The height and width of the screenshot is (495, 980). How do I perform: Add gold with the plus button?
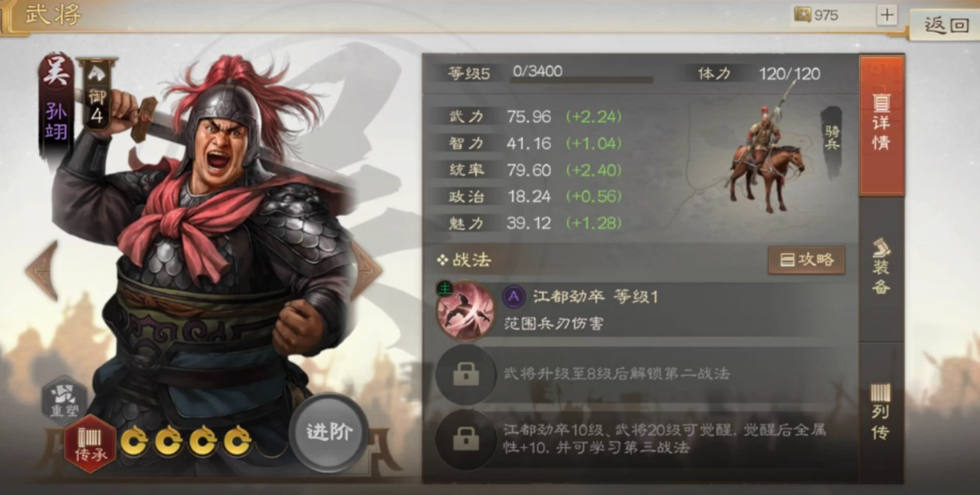[887, 15]
